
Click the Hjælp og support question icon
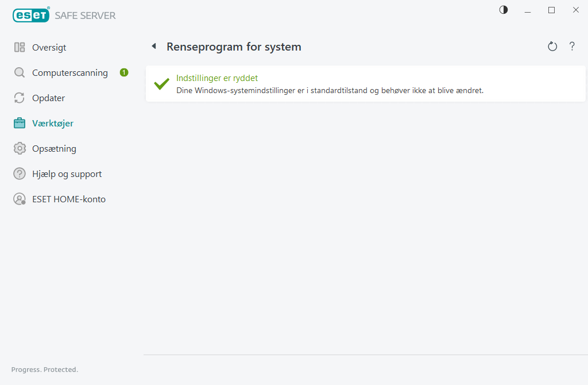pos(19,174)
